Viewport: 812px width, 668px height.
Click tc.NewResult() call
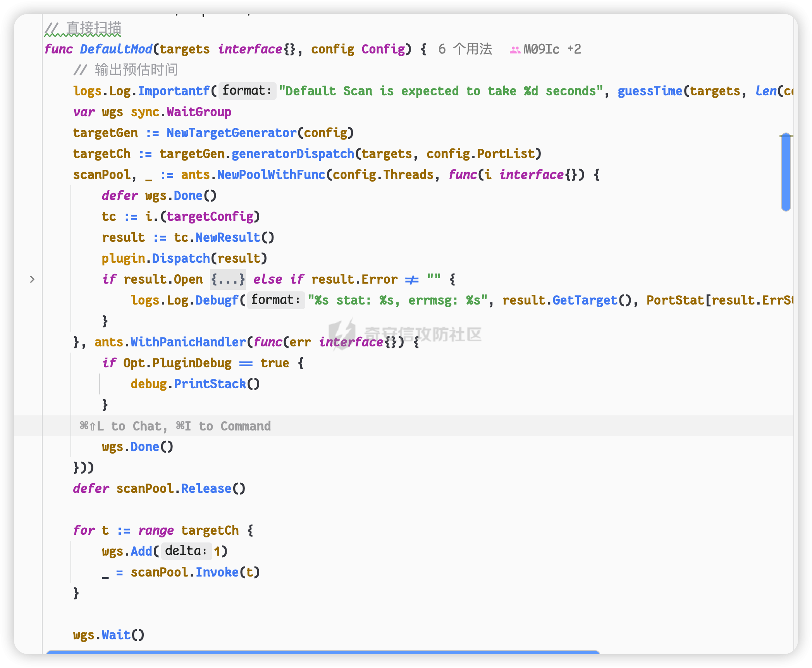pyautogui.click(x=224, y=238)
